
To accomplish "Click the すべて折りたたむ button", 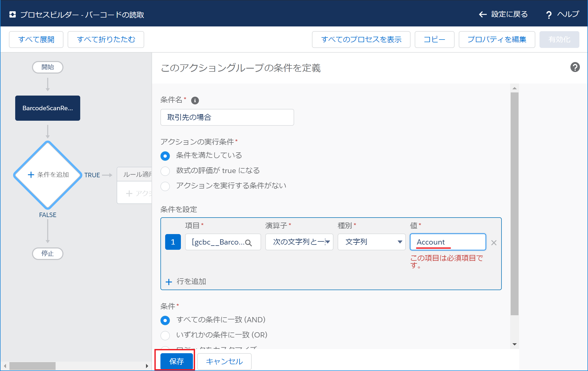I will (106, 40).
